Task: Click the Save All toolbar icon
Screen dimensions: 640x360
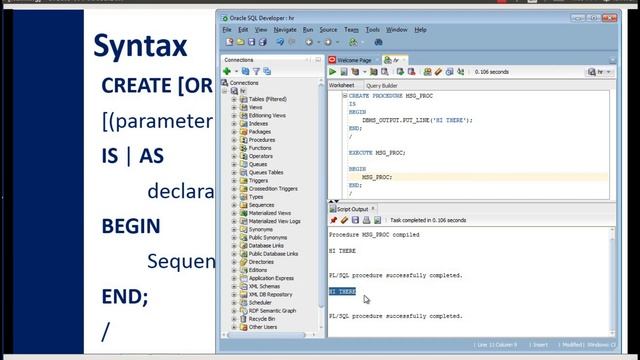Action: 263,42
